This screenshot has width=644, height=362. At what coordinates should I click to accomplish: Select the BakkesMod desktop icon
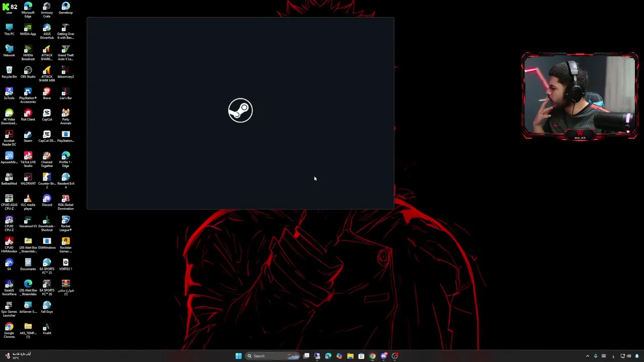point(9,179)
